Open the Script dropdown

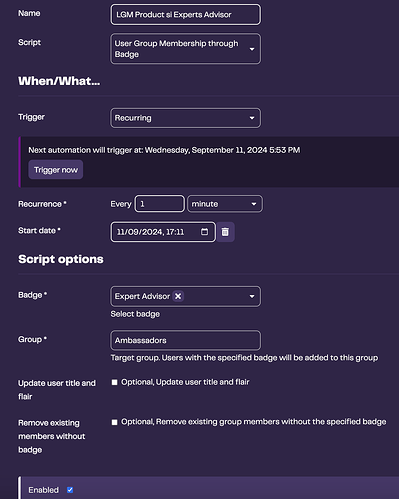click(x=185, y=49)
